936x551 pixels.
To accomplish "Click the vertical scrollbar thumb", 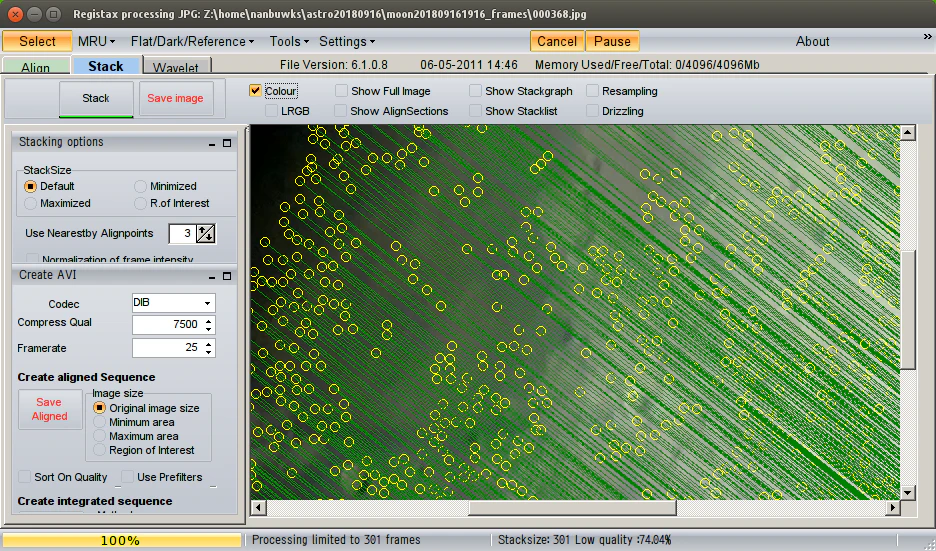I will point(908,309).
